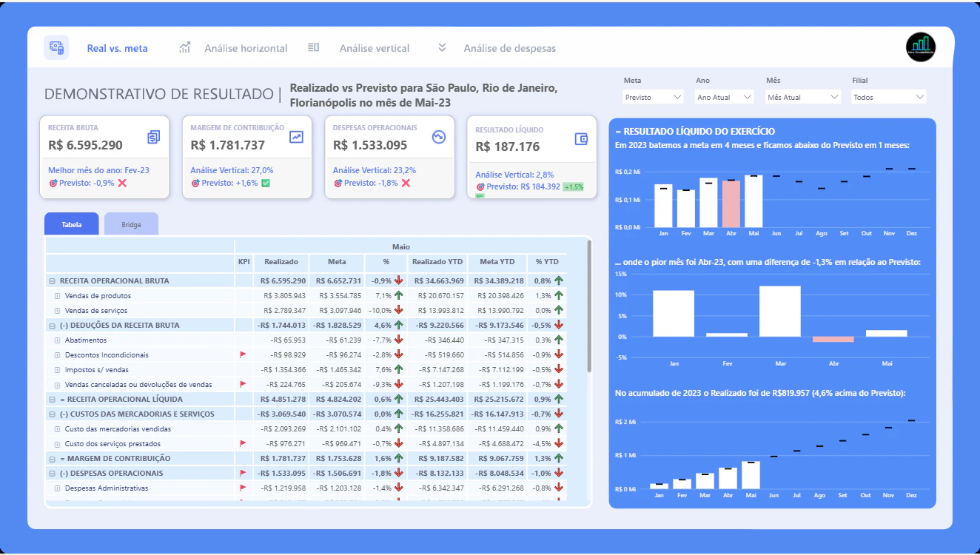Click the Receita Bruta card documents icon

153,137
